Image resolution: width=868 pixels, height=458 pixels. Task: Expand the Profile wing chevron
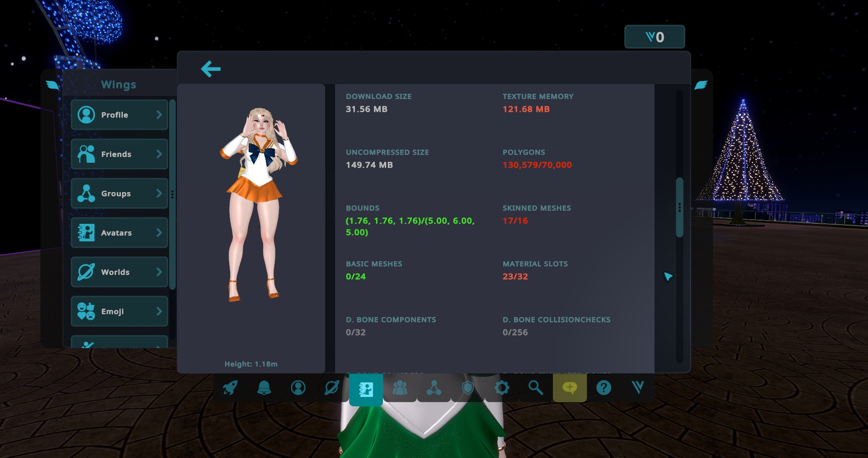[x=159, y=115]
